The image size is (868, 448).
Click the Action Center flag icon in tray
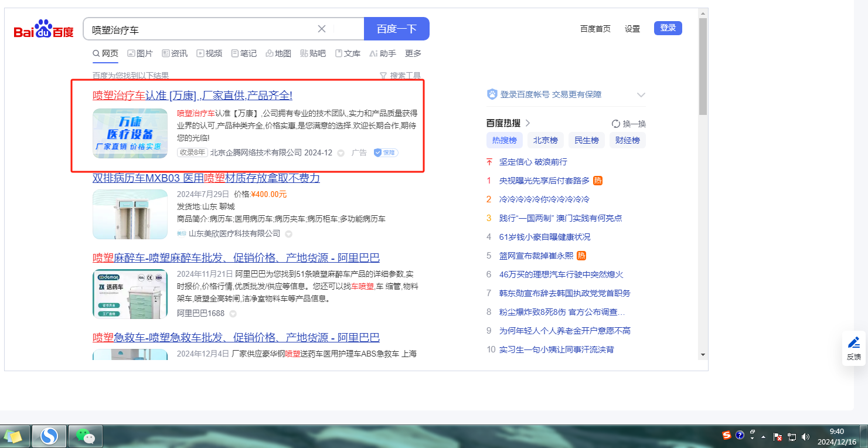pyautogui.click(x=778, y=436)
